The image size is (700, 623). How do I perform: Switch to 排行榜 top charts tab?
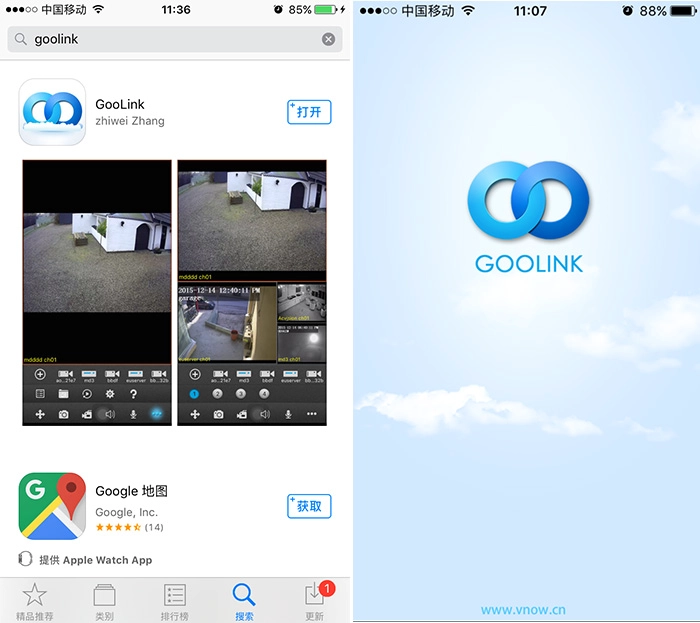coord(175,602)
